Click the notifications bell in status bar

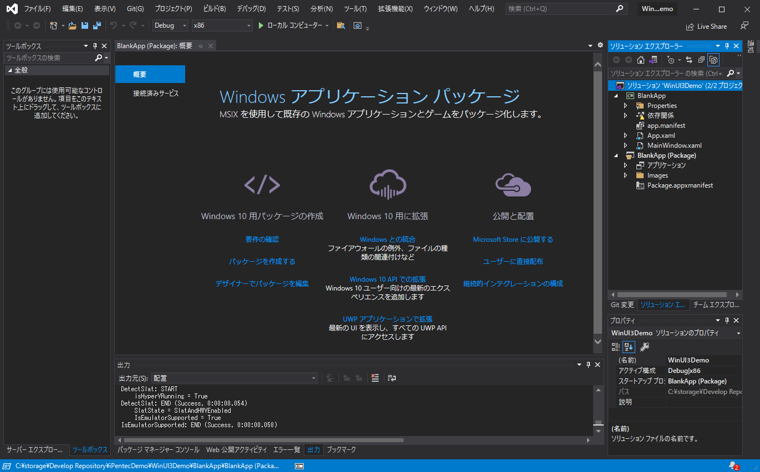[733, 466]
